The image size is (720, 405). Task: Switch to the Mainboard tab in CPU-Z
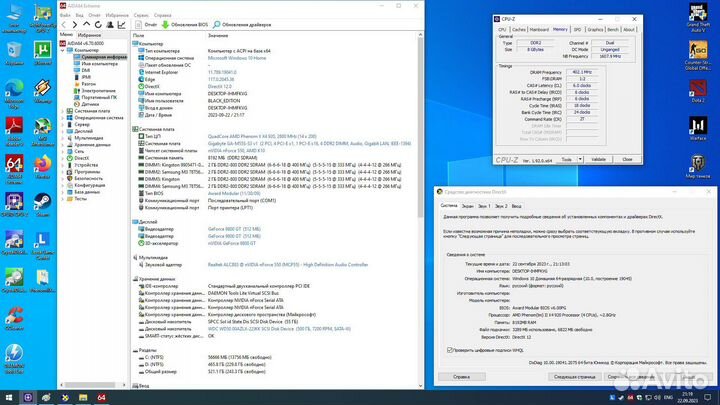click(x=539, y=29)
